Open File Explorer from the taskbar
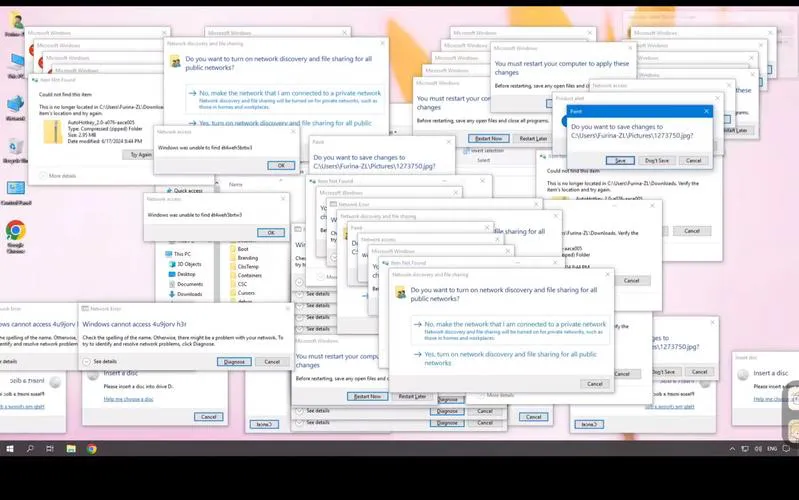The height and width of the screenshot is (500, 799). coord(71,449)
